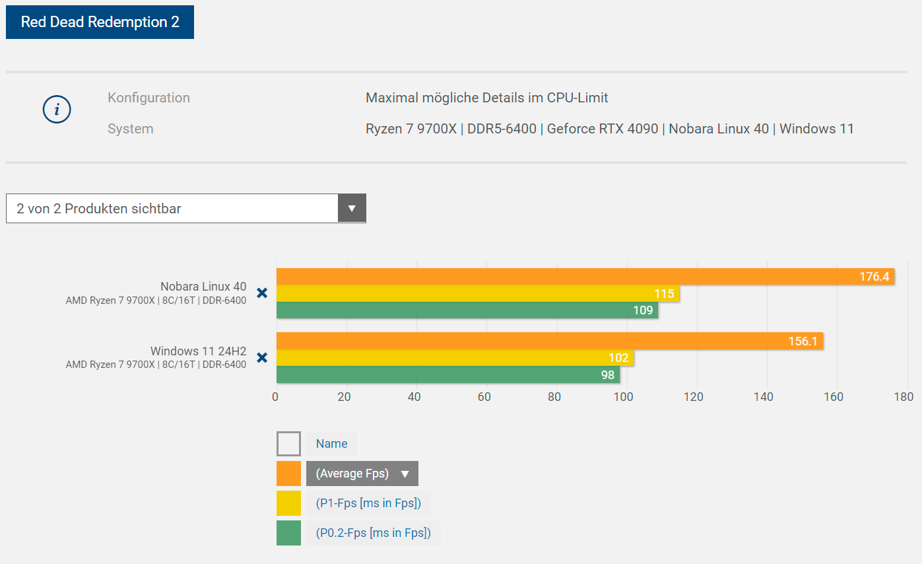
Task: Click the System label
Action: (x=131, y=129)
